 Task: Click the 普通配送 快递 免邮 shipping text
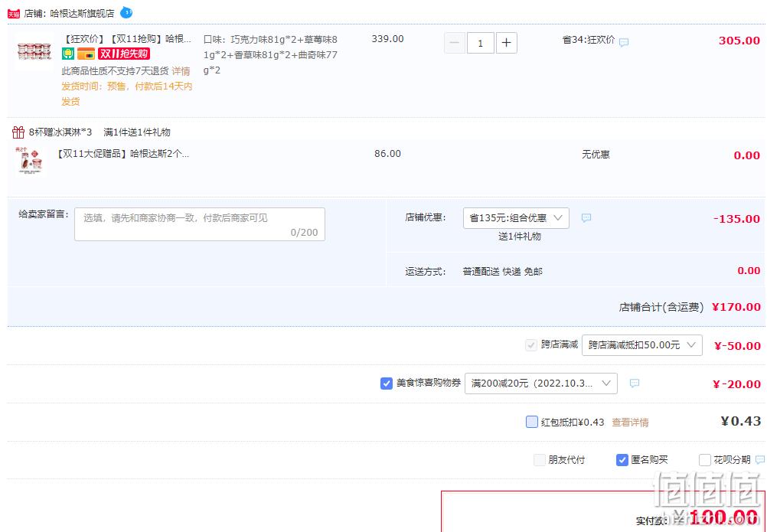coord(502,272)
